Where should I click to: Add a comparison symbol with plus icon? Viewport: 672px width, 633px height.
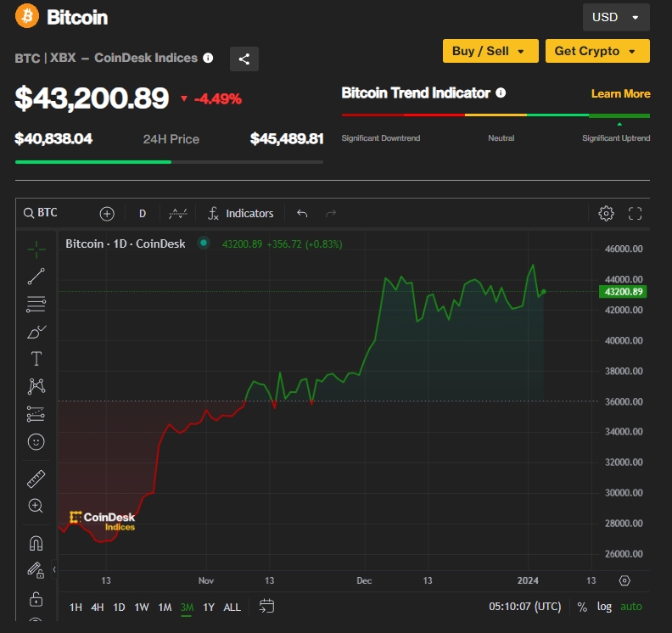[107, 214]
